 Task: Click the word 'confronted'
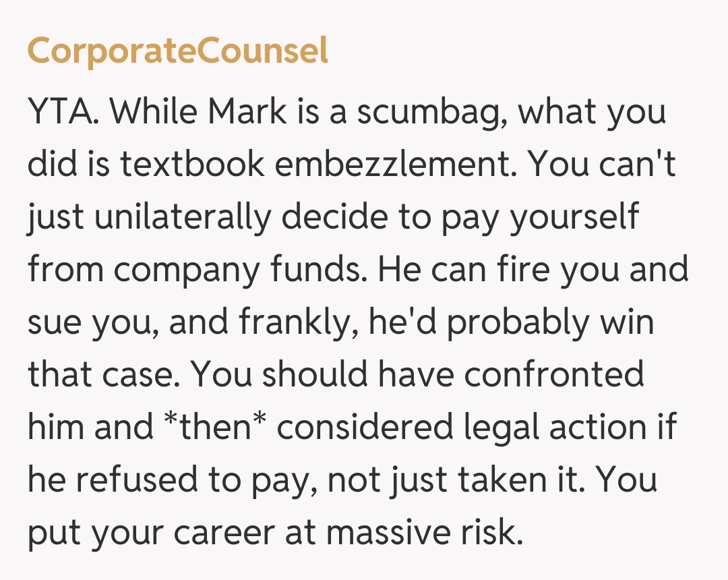click(x=554, y=374)
